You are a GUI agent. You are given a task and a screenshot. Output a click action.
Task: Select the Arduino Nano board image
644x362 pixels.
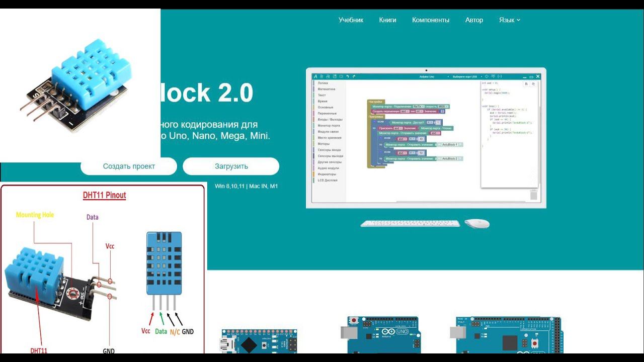click(258, 342)
